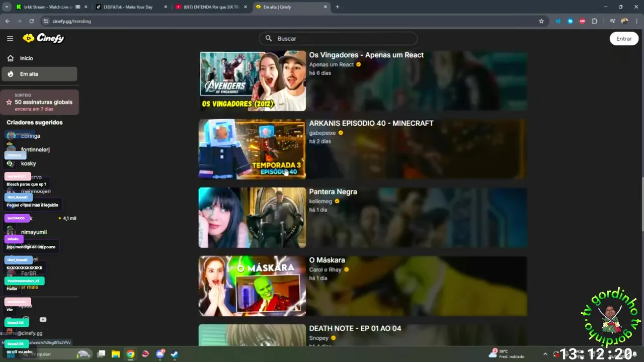Open Google Chrome taskbar icon
The image size is (644, 362).
[130, 354]
